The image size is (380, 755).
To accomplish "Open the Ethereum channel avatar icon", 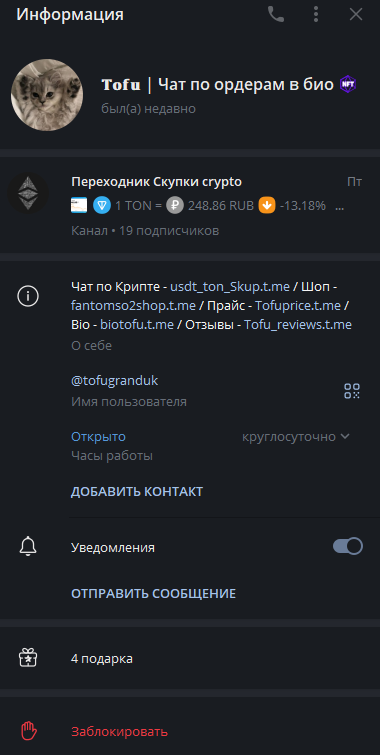I will [x=28, y=194].
